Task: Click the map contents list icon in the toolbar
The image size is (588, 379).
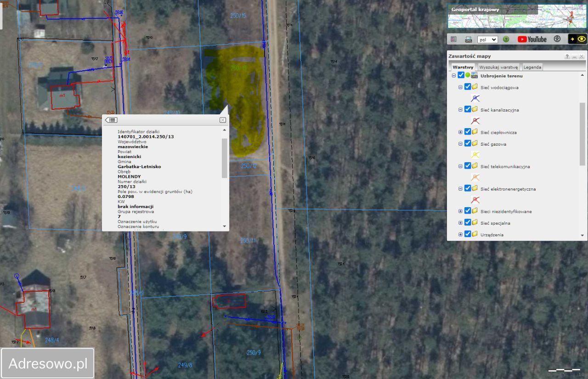Action: tap(453, 40)
